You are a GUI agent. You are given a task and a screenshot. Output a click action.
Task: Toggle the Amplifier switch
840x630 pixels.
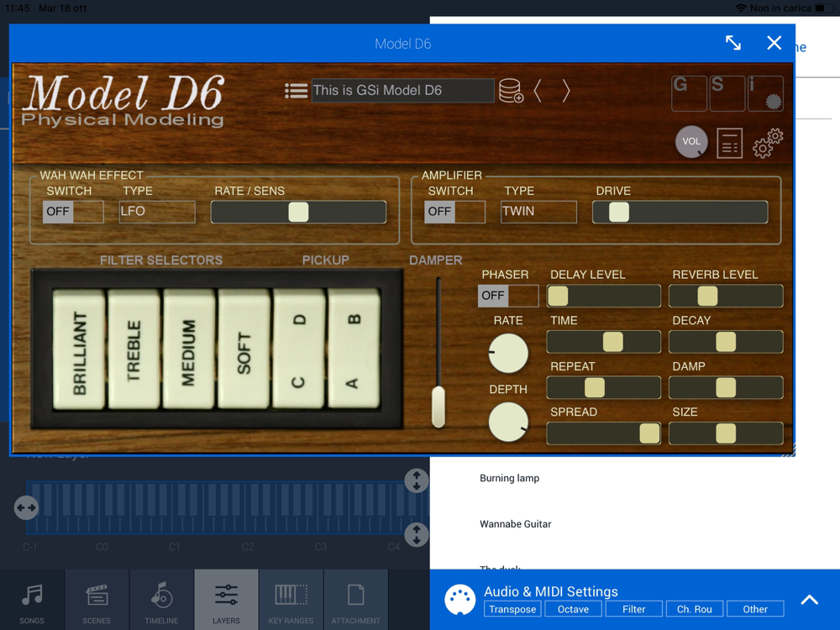click(x=454, y=212)
